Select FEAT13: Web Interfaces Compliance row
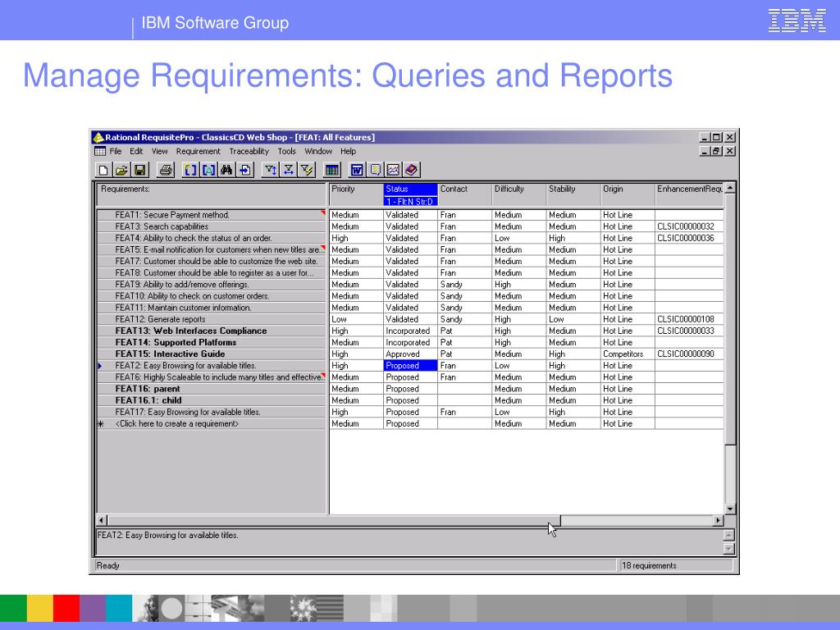The width and height of the screenshot is (840, 630). point(212,331)
